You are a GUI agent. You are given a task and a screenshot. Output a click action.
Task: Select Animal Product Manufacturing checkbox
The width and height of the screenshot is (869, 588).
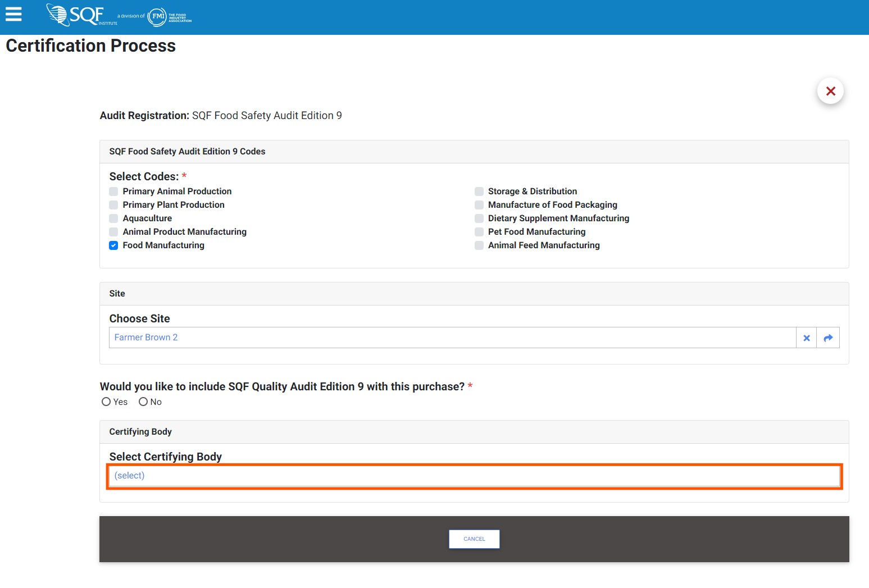click(113, 232)
